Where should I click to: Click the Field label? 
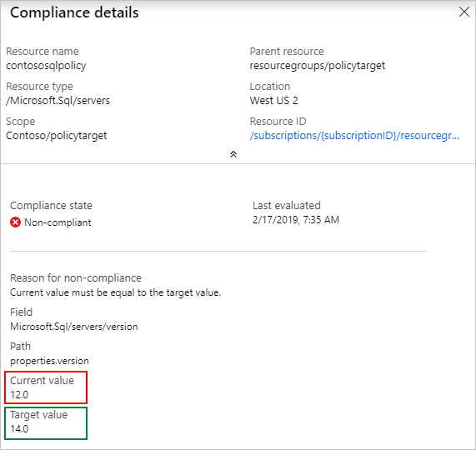click(x=21, y=312)
